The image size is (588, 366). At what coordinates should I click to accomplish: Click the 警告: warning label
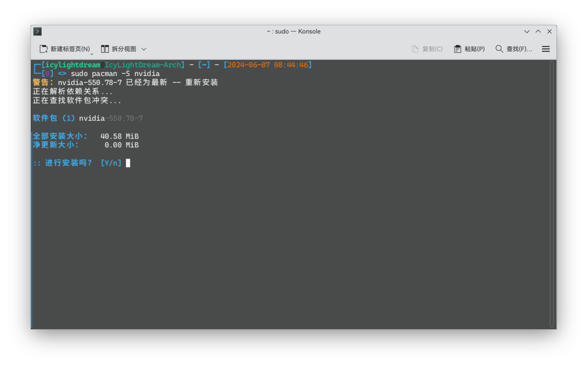click(43, 82)
